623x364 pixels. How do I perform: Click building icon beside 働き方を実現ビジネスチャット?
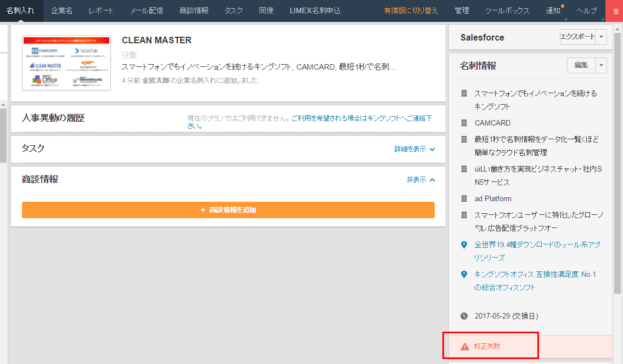tap(464, 169)
